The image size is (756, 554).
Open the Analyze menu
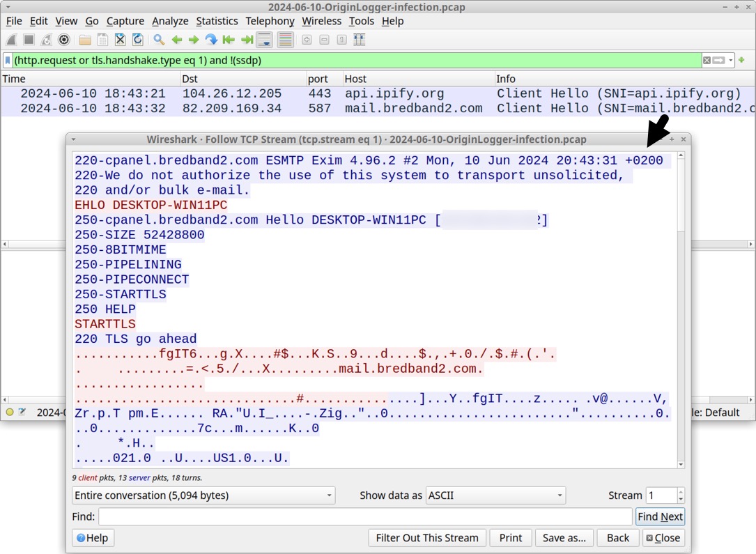click(x=170, y=21)
